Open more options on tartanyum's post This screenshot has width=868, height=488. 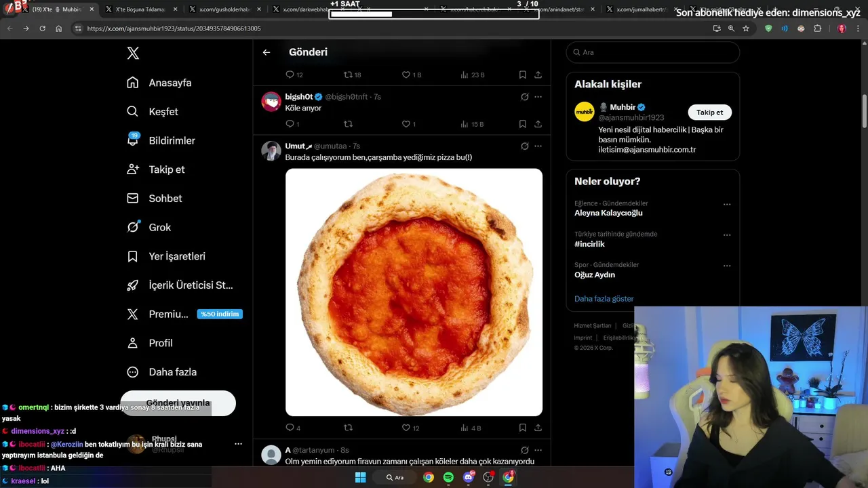pos(538,450)
